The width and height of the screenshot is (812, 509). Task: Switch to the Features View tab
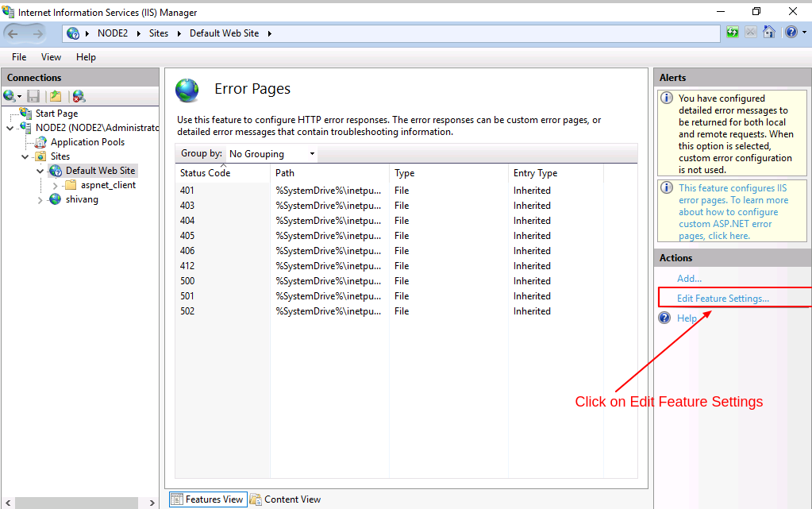pos(208,499)
